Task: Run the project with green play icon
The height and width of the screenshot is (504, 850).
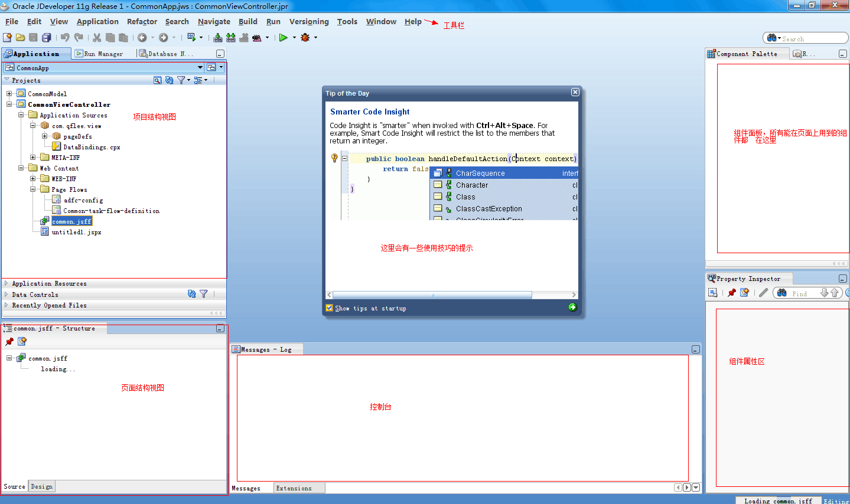Action: pos(284,37)
